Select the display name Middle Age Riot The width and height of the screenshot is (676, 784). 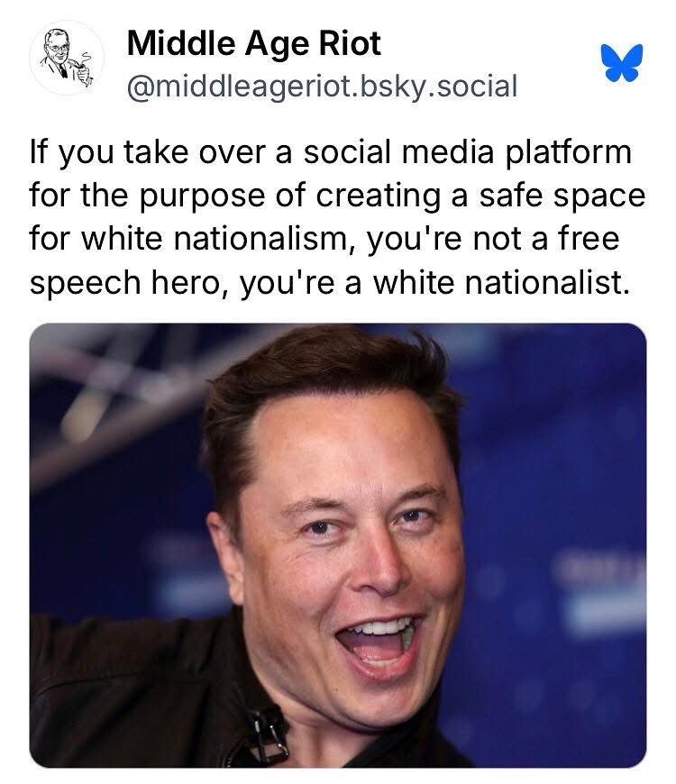pos(254,43)
